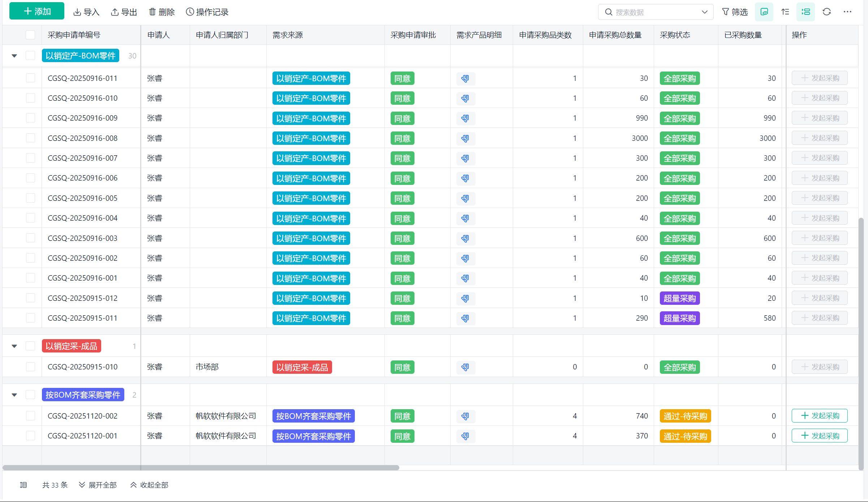868x502 pixels.
Task: Open the three-dot more options menu
Action: point(847,12)
